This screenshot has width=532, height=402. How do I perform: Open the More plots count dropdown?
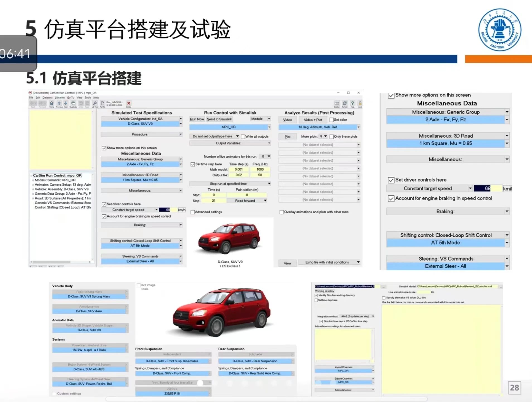[x=325, y=137]
